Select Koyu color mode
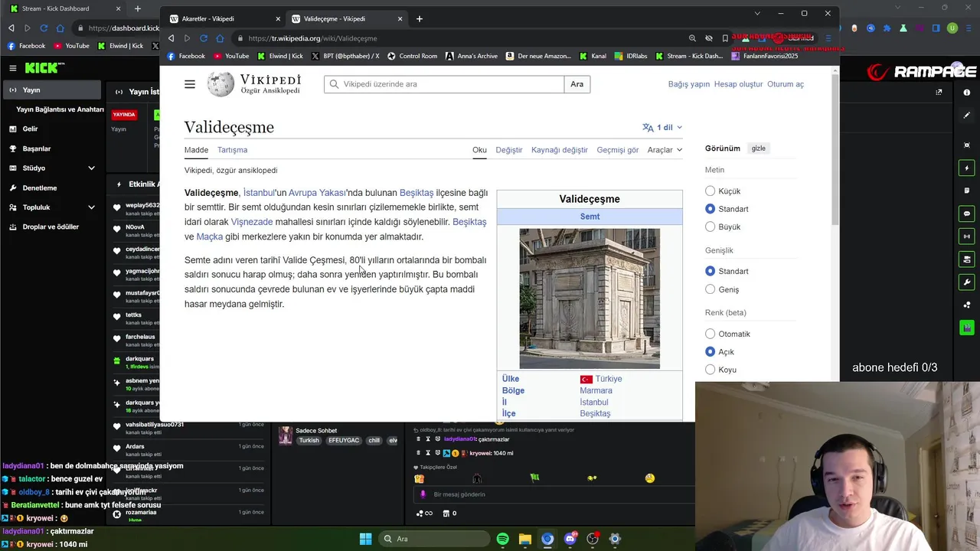This screenshot has width=980, height=551. [710, 370]
